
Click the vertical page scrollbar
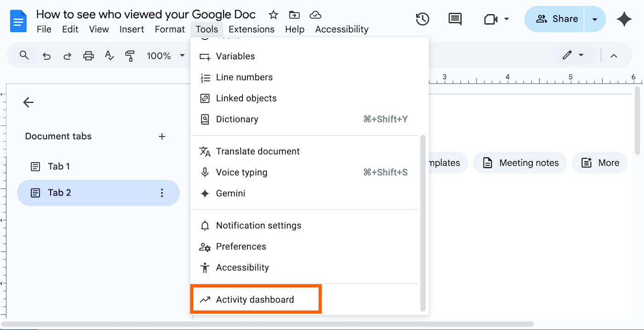point(638,121)
